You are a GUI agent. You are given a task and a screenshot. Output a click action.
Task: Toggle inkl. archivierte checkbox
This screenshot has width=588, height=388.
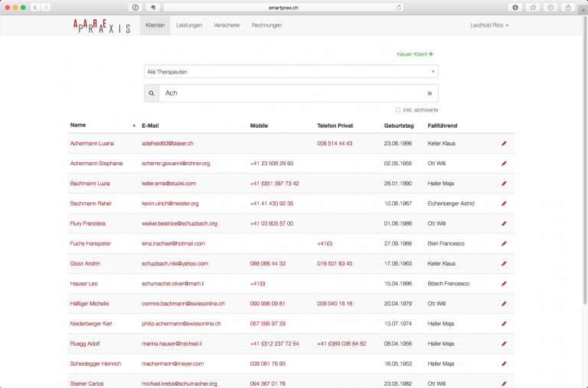pos(398,110)
